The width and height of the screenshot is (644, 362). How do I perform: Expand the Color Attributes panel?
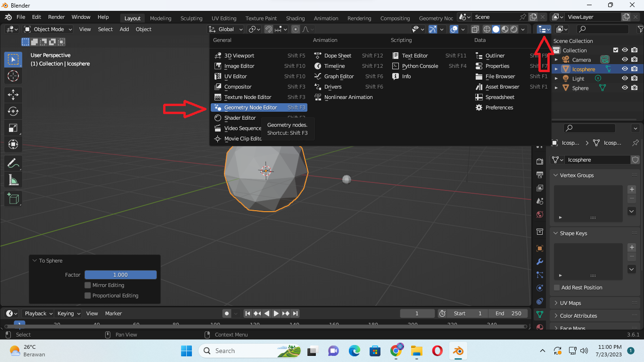click(555, 316)
